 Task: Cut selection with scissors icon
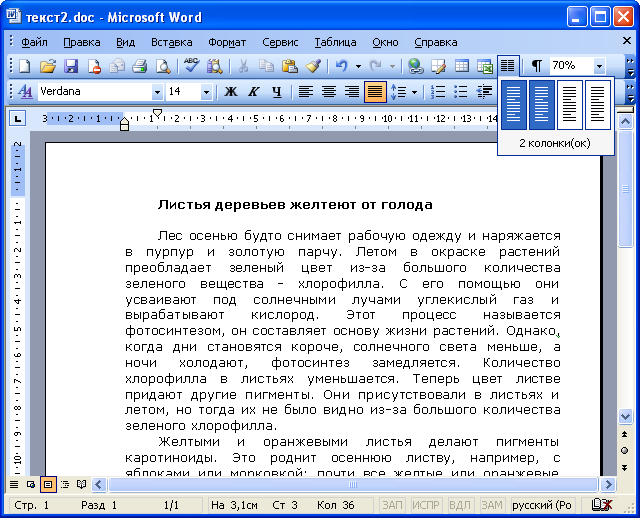243,66
